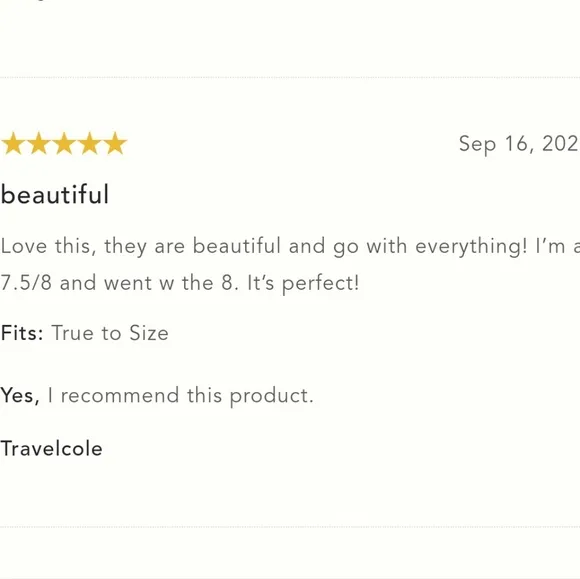Click the dotted divider above the star rating
This screenshot has width=580, height=579.
(290, 78)
